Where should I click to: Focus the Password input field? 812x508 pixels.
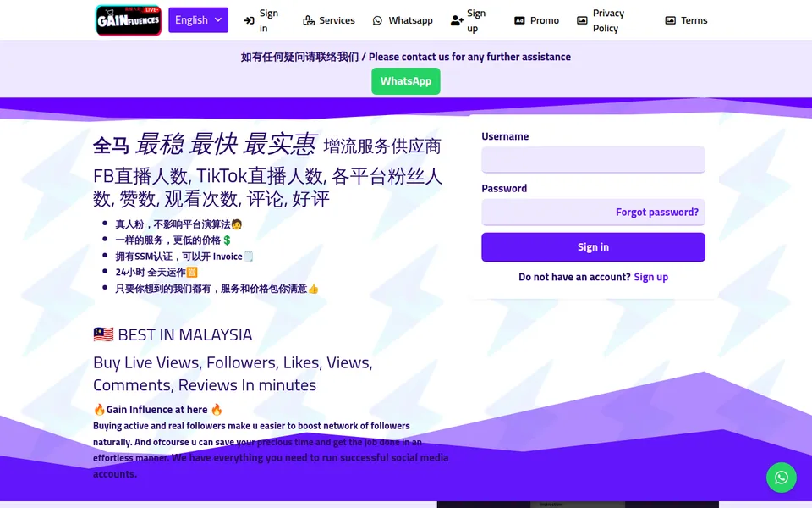pyautogui.click(x=547, y=212)
